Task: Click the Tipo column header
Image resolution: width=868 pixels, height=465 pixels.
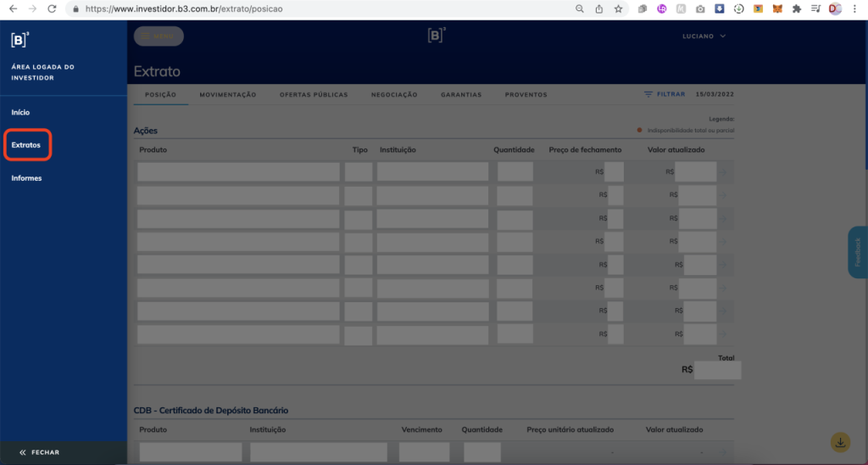Action: pyautogui.click(x=359, y=149)
